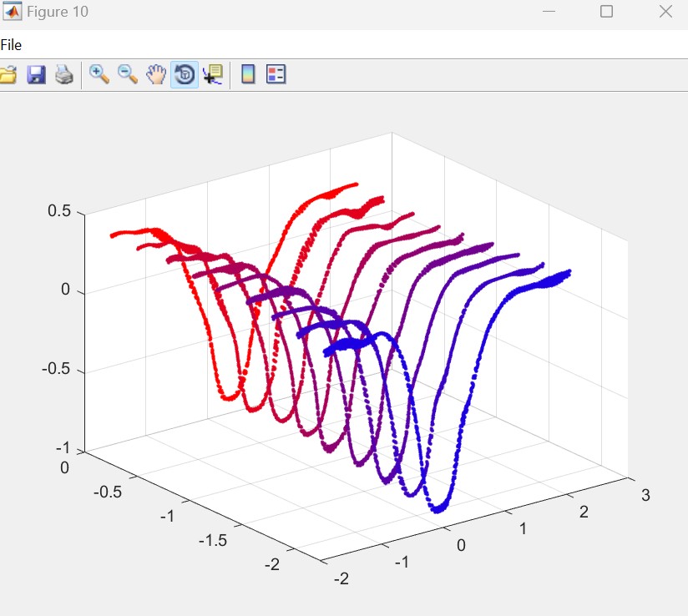Image resolution: width=688 pixels, height=616 pixels.
Task: Minimize the Figure 10 window
Action: click(x=549, y=12)
